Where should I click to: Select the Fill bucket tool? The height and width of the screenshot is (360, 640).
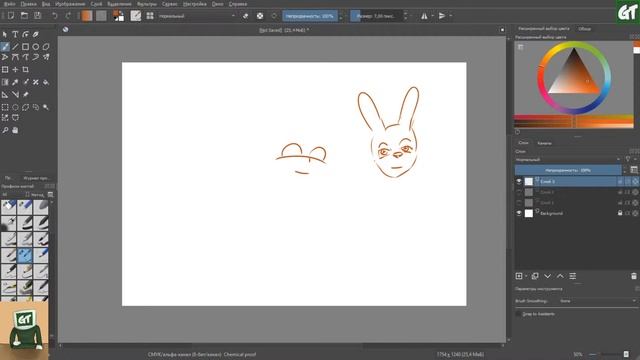coord(46,82)
